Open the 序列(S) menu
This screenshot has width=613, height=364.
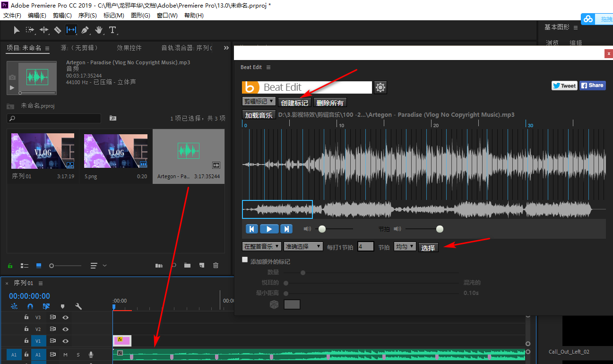(87, 16)
